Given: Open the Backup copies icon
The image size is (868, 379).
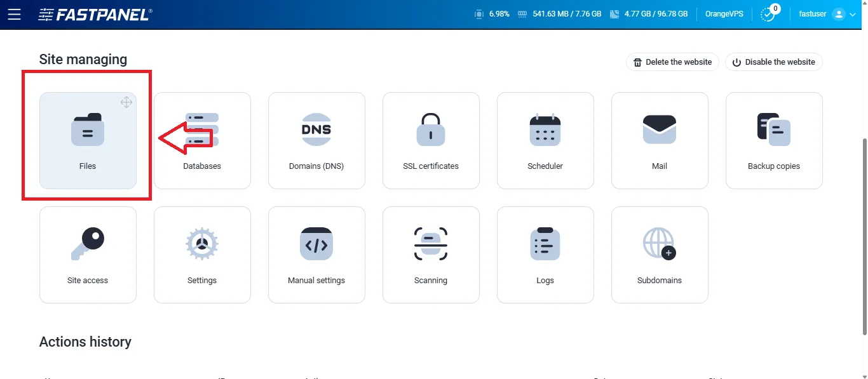Looking at the screenshot, I should (x=774, y=130).
